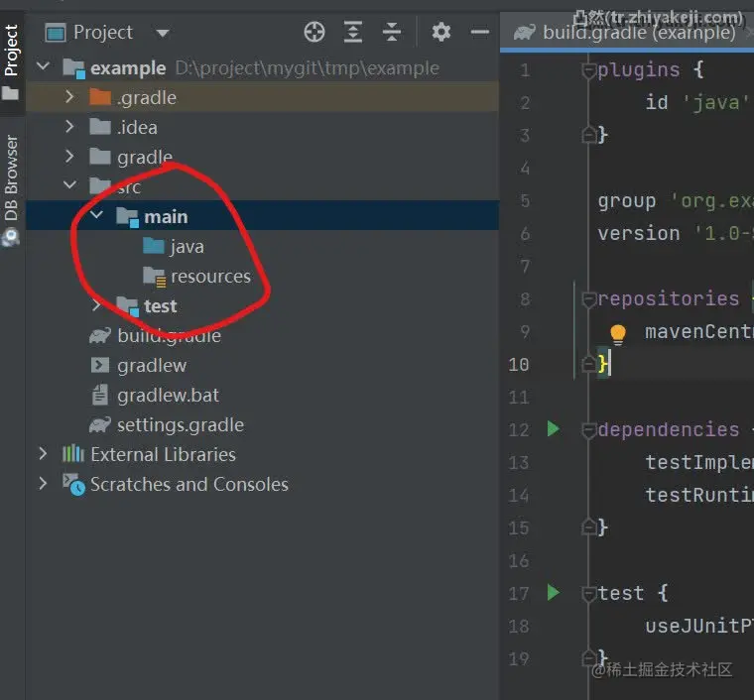This screenshot has height=700, width=754.
Task: Click the example project module icon
Action: click(x=73, y=68)
